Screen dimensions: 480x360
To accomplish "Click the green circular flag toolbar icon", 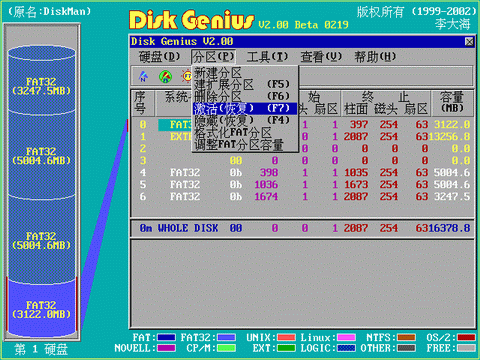I will [165, 77].
